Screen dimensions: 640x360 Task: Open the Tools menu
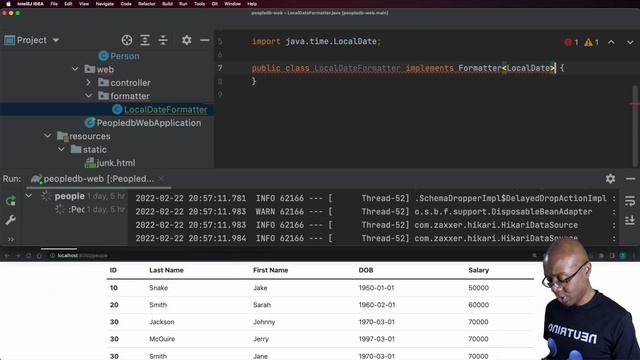click(x=199, y=4)
